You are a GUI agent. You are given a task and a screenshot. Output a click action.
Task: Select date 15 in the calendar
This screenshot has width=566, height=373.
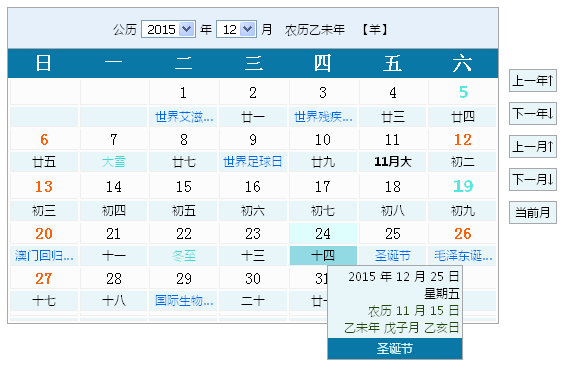coord(183,187)
